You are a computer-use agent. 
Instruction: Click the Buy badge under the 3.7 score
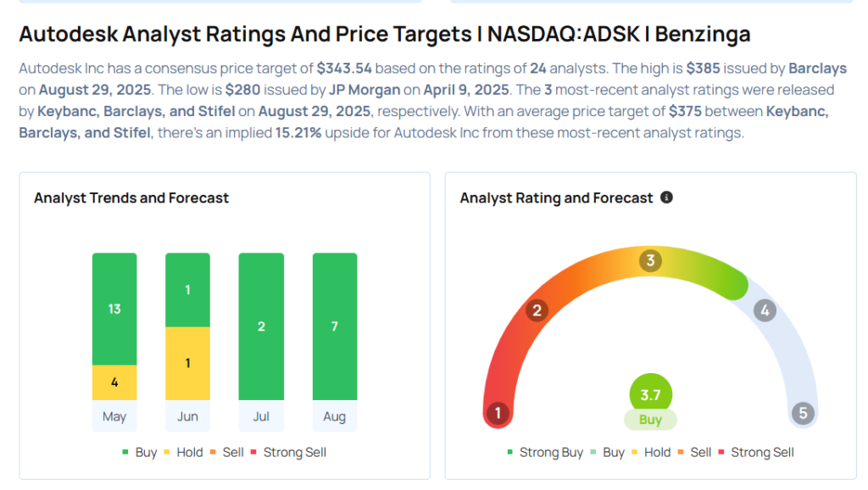[x=650, y=420]
